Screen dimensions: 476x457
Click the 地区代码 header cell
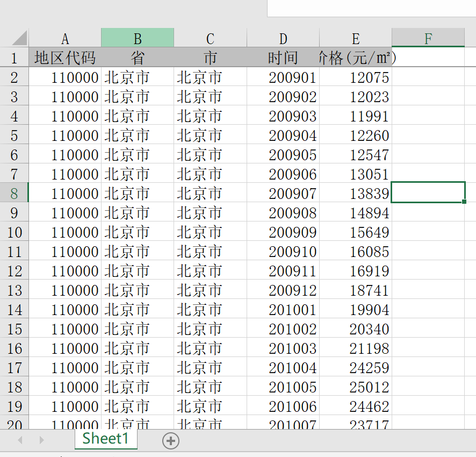click(x=65, y=58)
